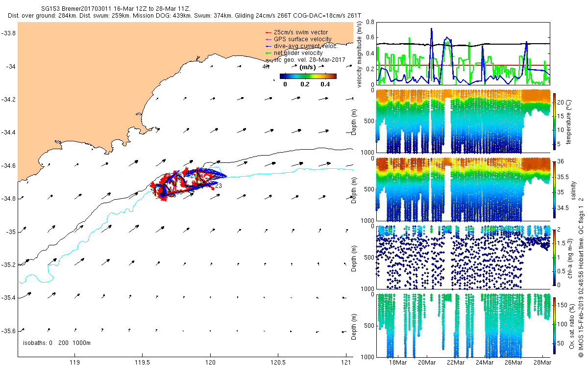Click the '28Mar' date tick on the time axis
The image size is (588, 368).
tap(542, 363)
